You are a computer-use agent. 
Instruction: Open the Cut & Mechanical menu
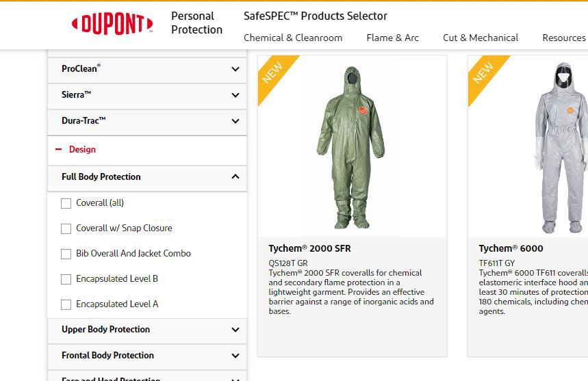pos(481,38)
